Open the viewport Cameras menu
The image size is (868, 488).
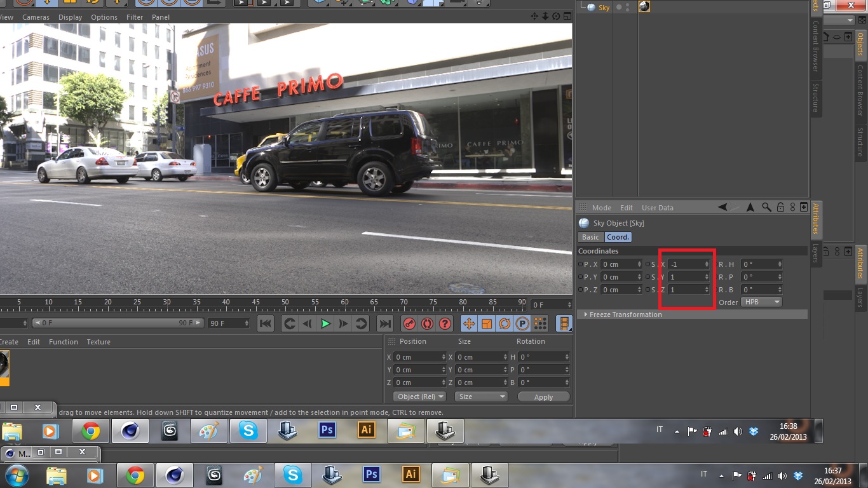[36, 17]
